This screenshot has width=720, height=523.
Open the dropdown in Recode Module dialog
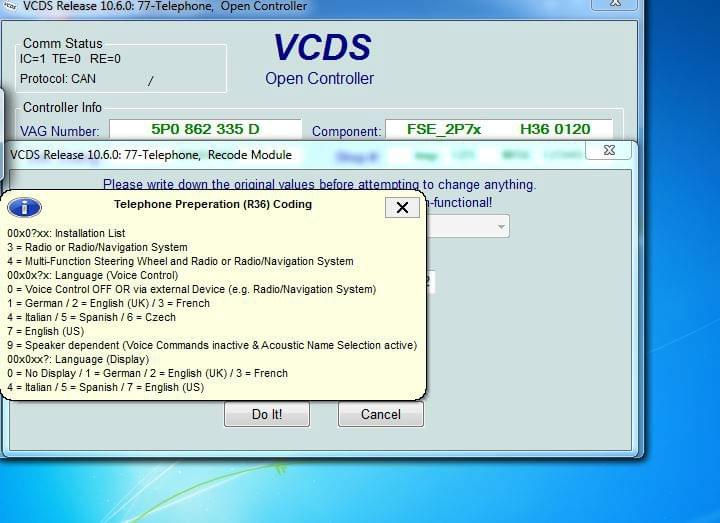[501, 226]
